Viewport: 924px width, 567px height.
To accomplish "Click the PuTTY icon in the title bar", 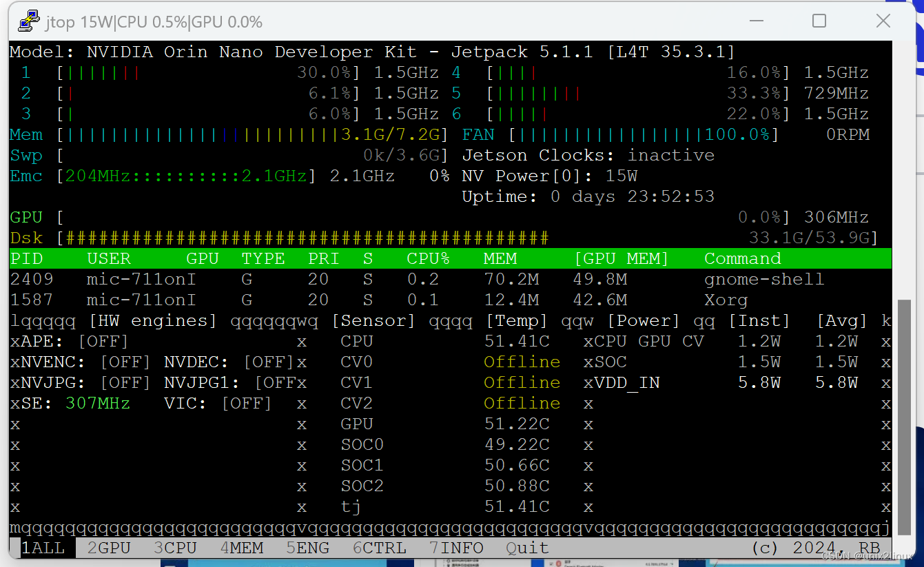I will coord(28,21).
